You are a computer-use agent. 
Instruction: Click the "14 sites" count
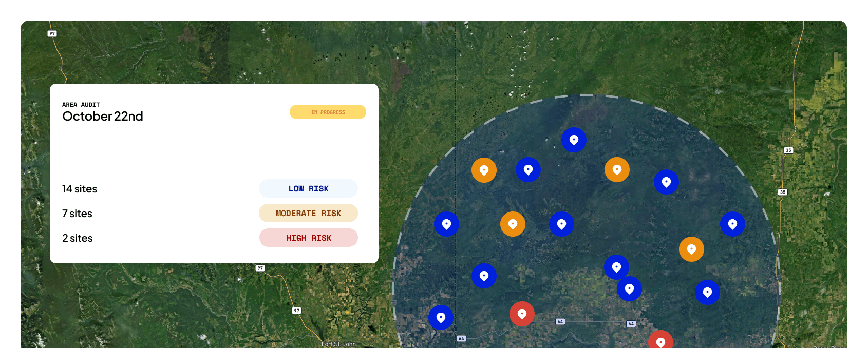click(x=80, y=189)
